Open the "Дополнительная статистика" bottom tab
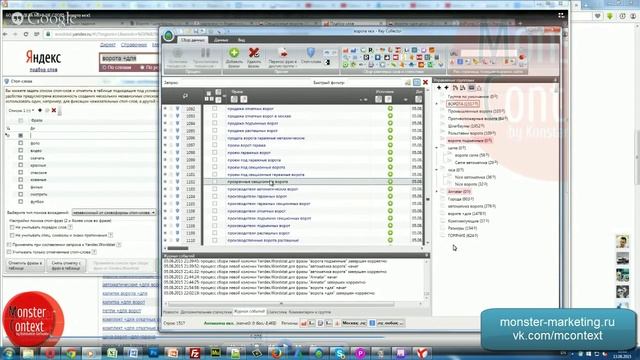This screenshot has height=360, width=640. pos(206,312)
